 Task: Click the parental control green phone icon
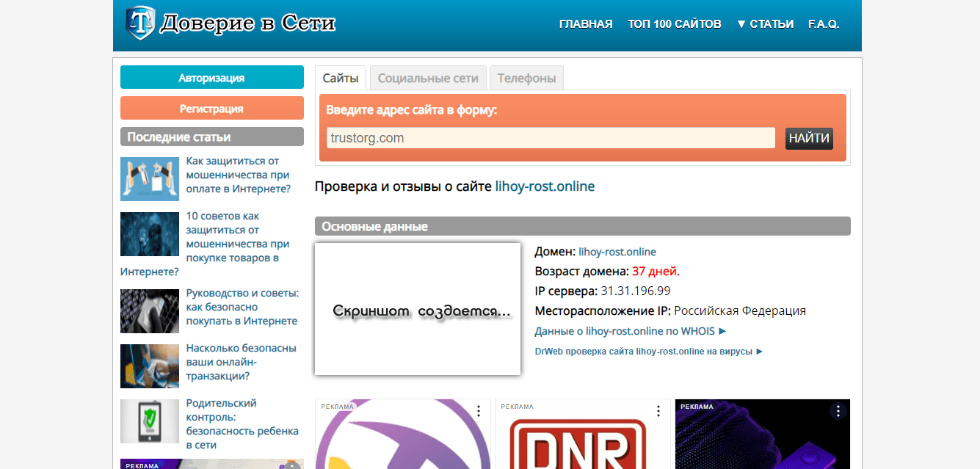[149, 421]
